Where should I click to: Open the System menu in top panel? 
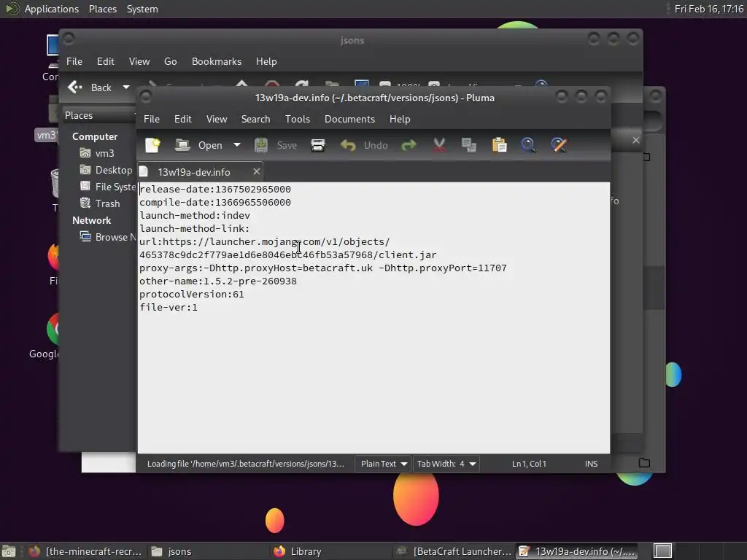142,9
